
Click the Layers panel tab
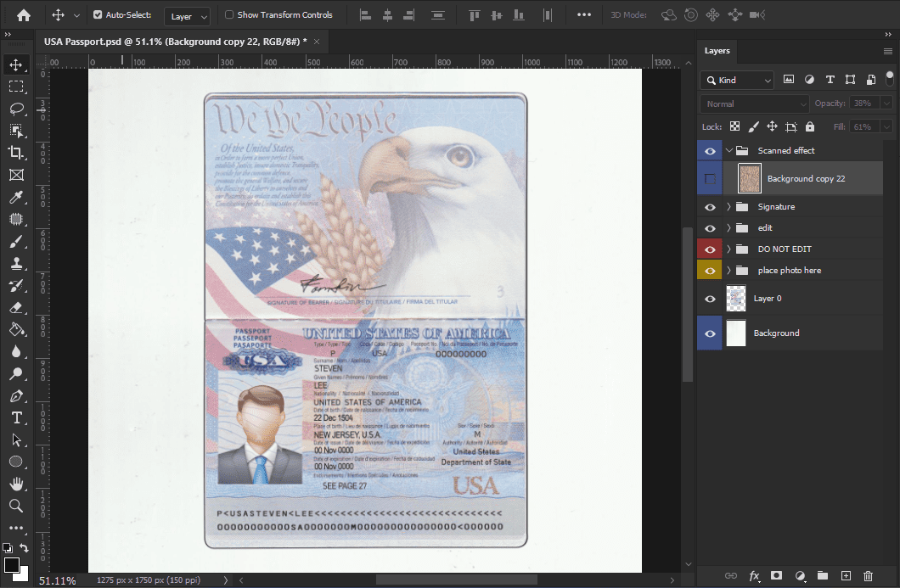coord(717,51)
